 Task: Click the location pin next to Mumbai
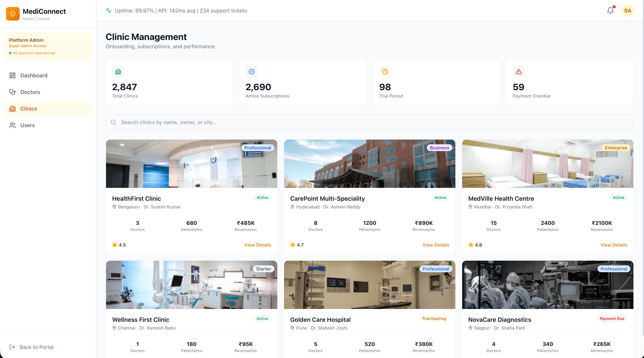pyautogui.click(x=470, y=207)
